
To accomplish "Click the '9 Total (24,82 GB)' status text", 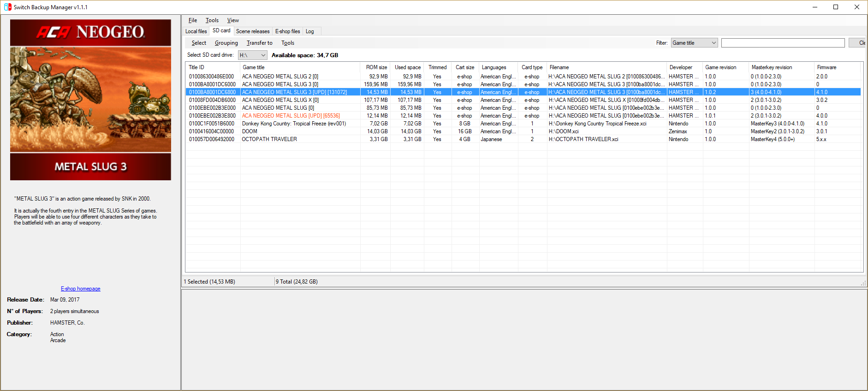I will 297,282.
